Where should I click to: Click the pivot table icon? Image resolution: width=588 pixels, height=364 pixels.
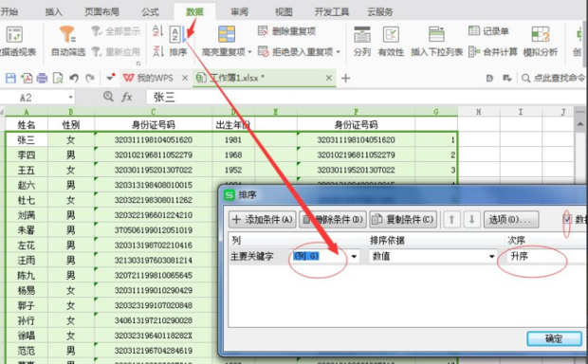tap(14, 34)
